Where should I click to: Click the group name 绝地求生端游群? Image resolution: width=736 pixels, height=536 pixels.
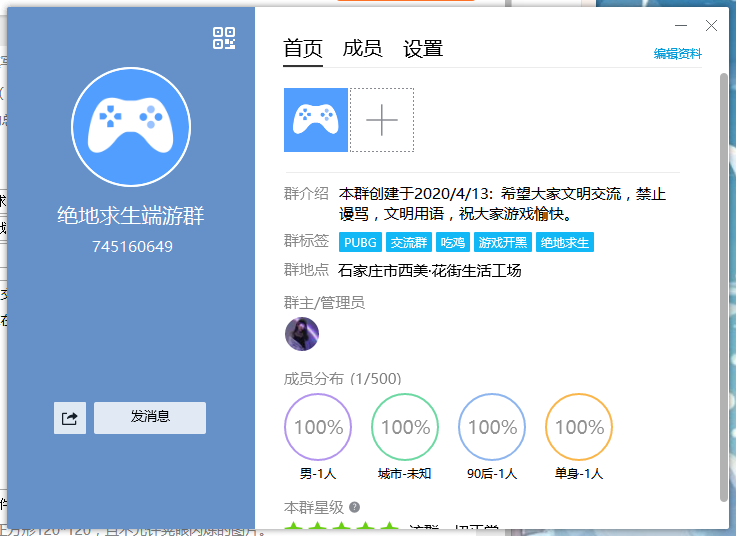pyautogui.click(x=131, y=215)
